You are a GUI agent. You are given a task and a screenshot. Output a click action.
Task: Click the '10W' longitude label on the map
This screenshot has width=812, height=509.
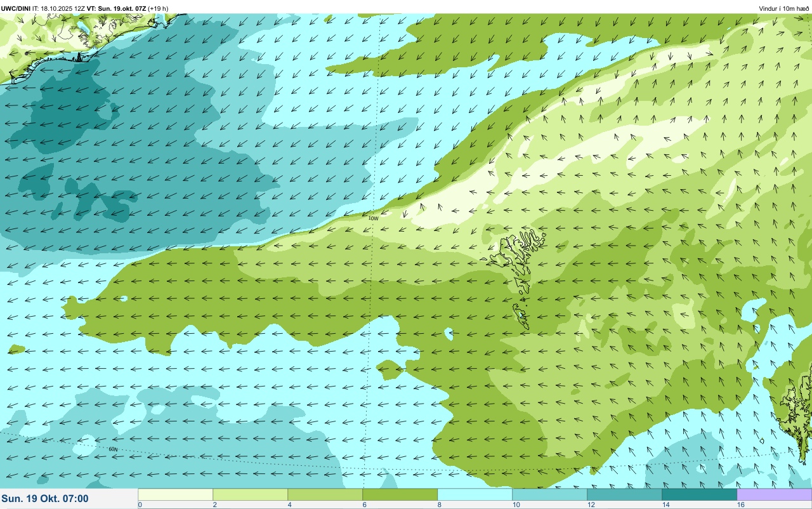point(373,218)
